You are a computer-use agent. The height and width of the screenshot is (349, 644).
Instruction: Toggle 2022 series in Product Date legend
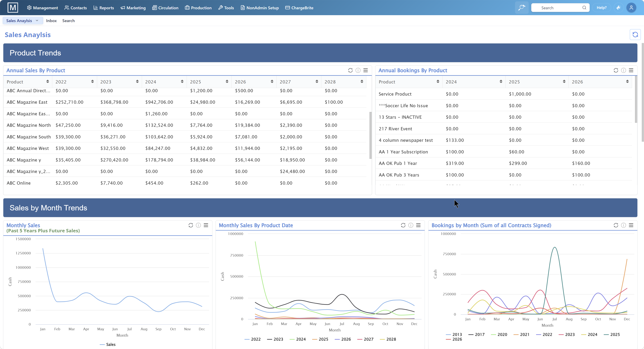click(253, 339)
